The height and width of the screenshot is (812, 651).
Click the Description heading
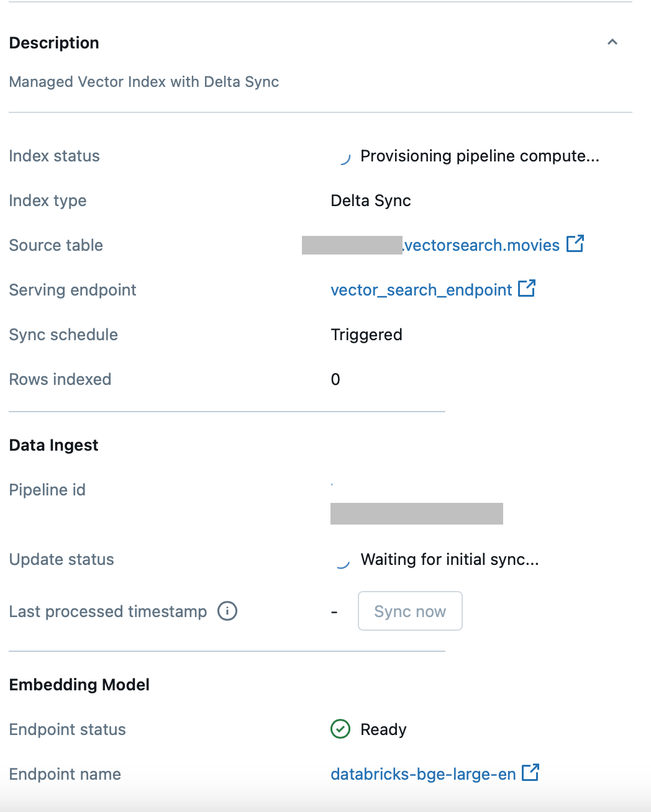54,43
